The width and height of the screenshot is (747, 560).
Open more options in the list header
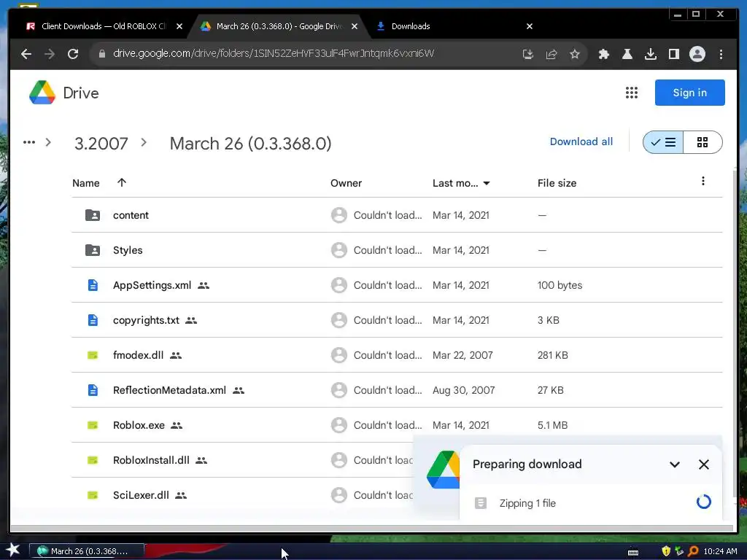703,181
